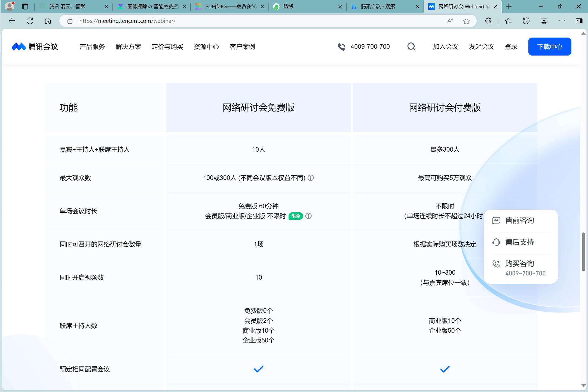Viewport: 588px width, 392px height.
Task: Click the 预定相同配置会议 paid version checkmark
Action: [x=445, y=369]
